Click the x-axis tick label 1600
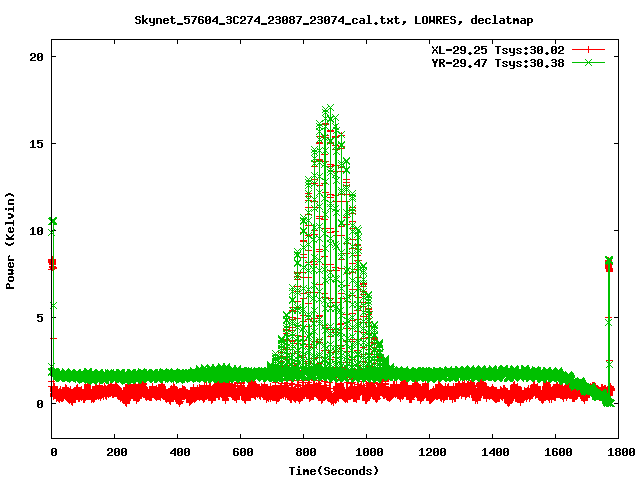The width and height of the screenshot is (640, 480). [x=558, y=452]
